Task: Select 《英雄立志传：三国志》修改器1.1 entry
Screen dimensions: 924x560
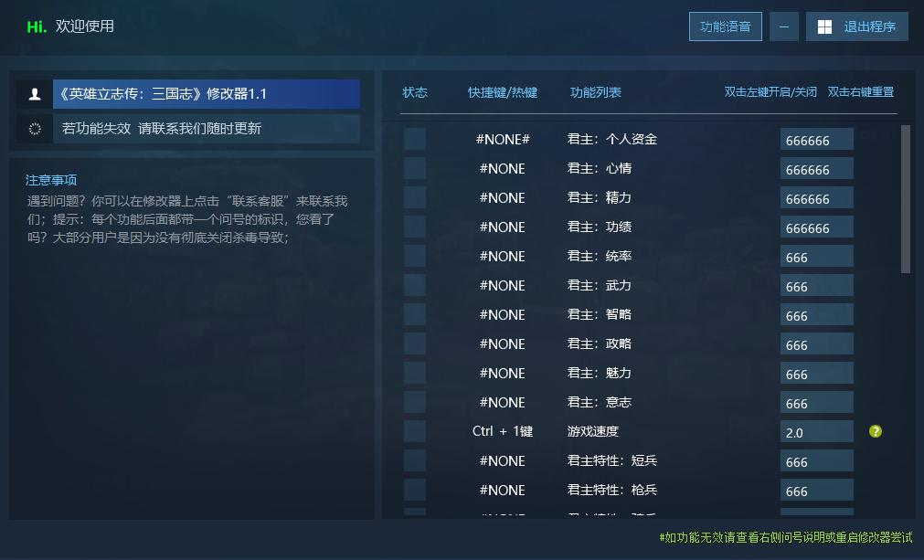Action: pos(207,94)
